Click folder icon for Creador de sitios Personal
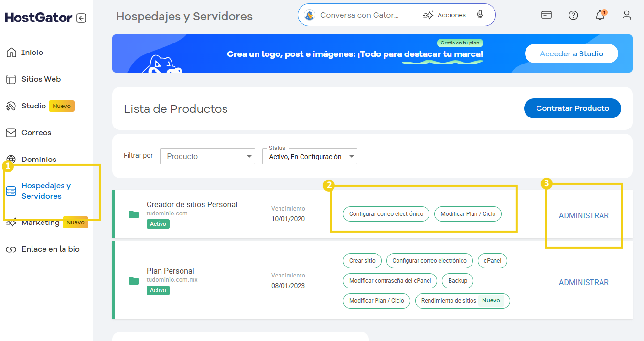The height and width of the screenshot is (341, 644). coord(134,214)
